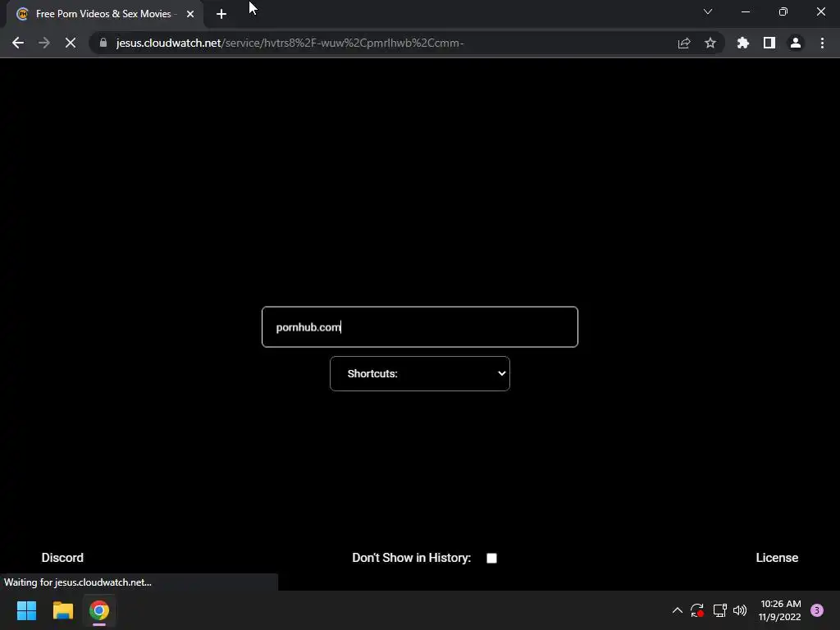The image size is (840, 630).
Task: Click the sync update tray icon
Action: coord(697,610)
